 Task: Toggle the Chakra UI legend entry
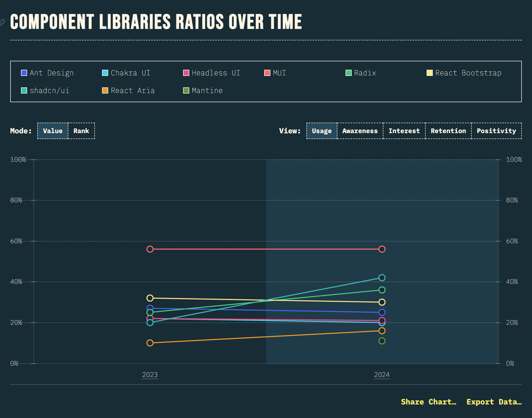click(x=130, y=73)
